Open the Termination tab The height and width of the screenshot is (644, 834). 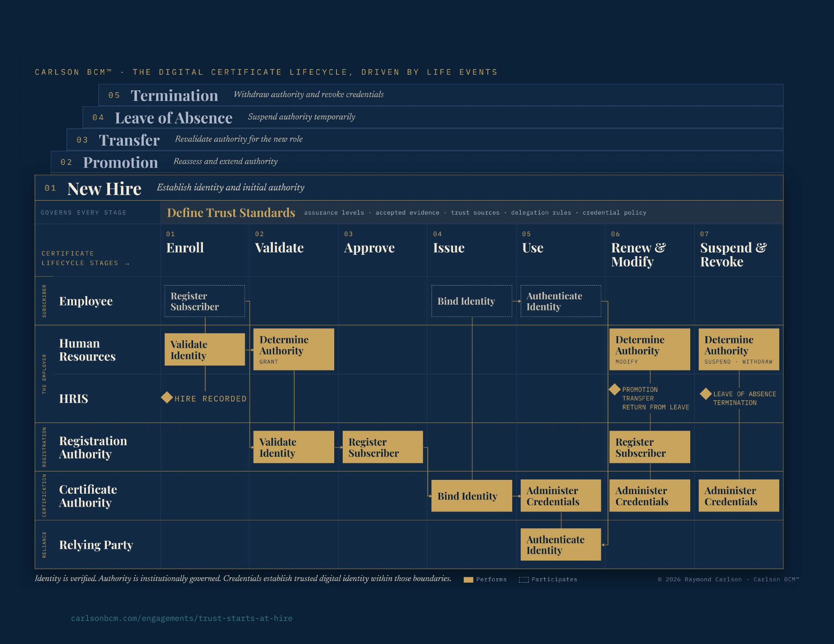coord(441,95)
